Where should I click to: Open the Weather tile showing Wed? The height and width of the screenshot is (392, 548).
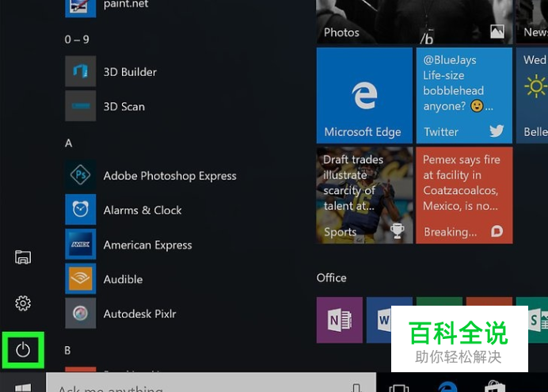coord(532,96)
